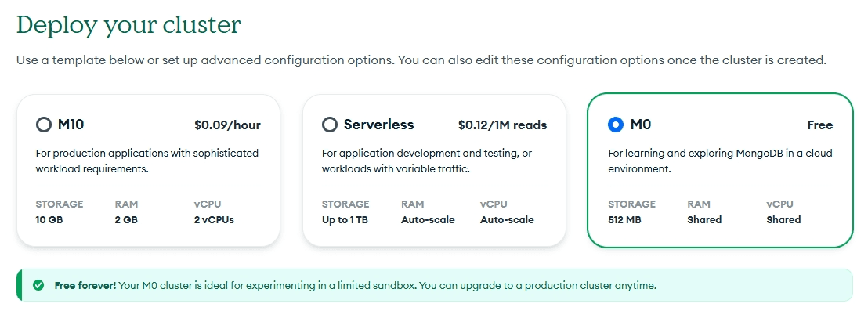
Task: Click the Serverless card title
Action: (378, 125)
